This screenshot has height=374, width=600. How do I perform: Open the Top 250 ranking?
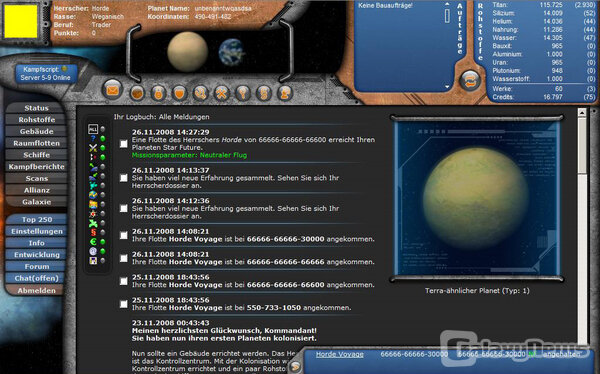coord(36,219)
